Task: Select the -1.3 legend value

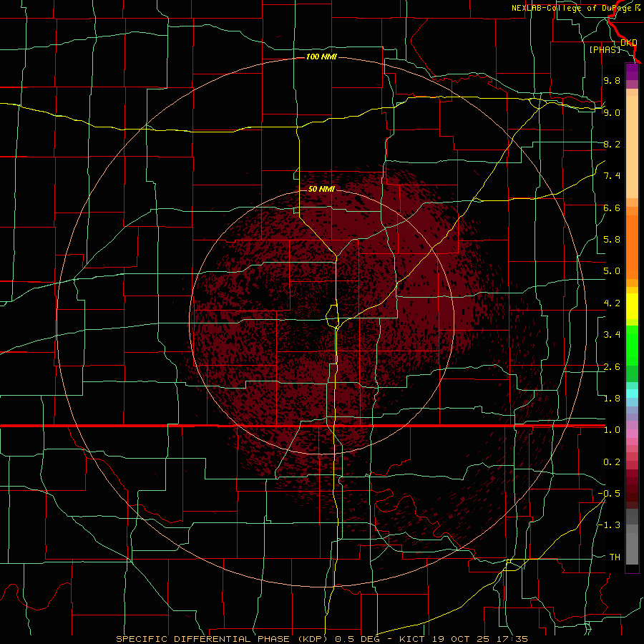Action: pos(609,525)
